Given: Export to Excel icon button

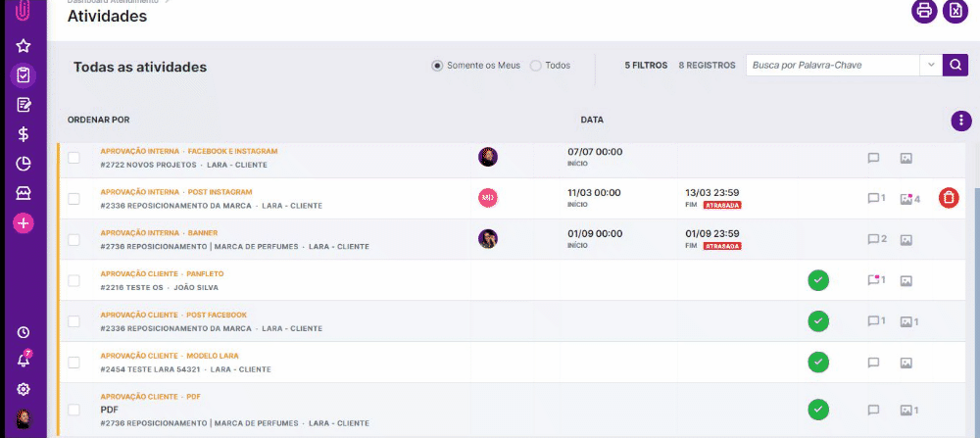Looking at the screenshot, I should [x=955, y=11].
